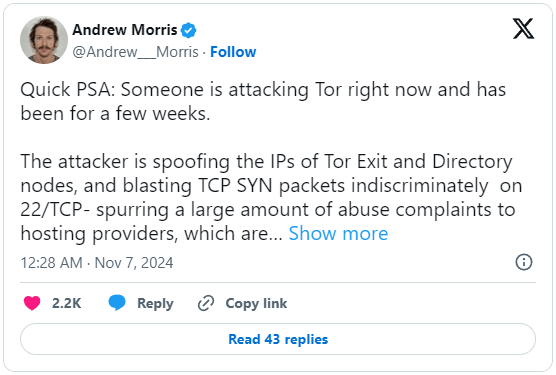This screenshot has width=556, height=375.
Task: Click the blue reply bubble icon
Action: [x=117, y=303]
